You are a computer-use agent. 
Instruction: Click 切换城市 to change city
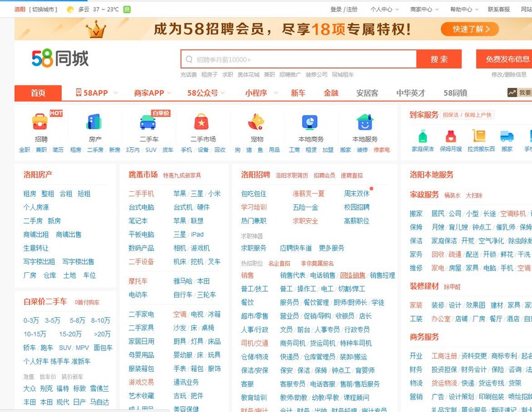click(43, 9)
